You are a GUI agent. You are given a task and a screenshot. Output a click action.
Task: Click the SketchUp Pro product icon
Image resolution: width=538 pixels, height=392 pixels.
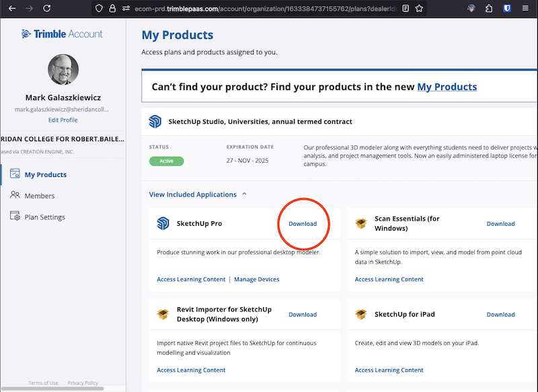162,223
